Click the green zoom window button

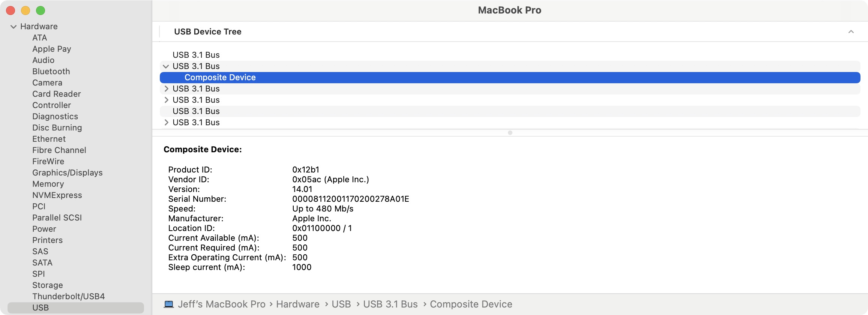pos(41,10)
